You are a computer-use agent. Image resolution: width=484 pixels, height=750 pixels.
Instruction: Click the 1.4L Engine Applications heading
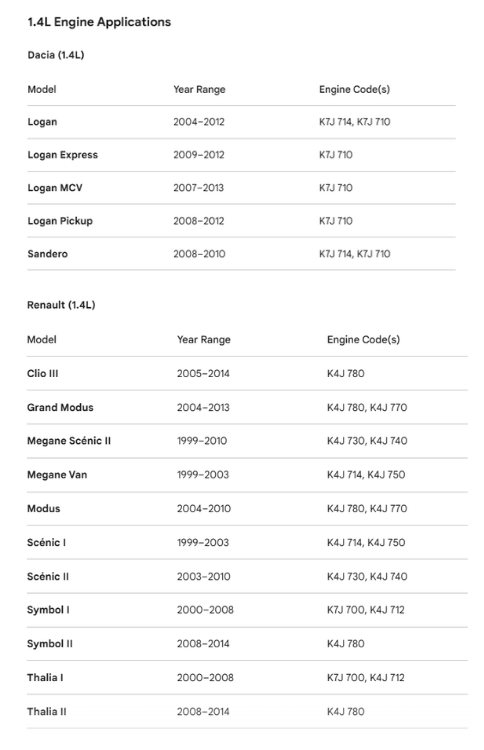pyautogui.click(x=99, y=22)
